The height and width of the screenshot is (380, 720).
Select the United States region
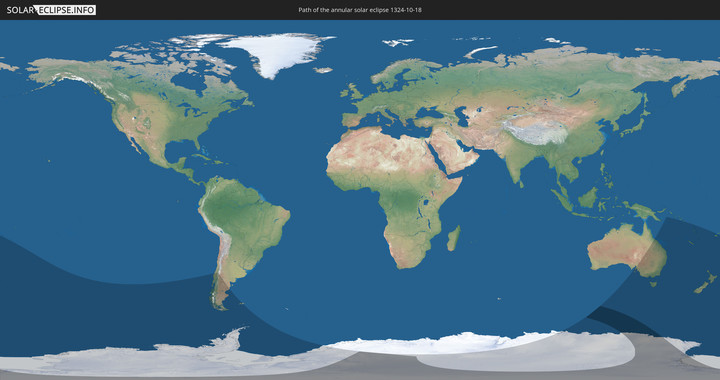click(x=179, y=119)
